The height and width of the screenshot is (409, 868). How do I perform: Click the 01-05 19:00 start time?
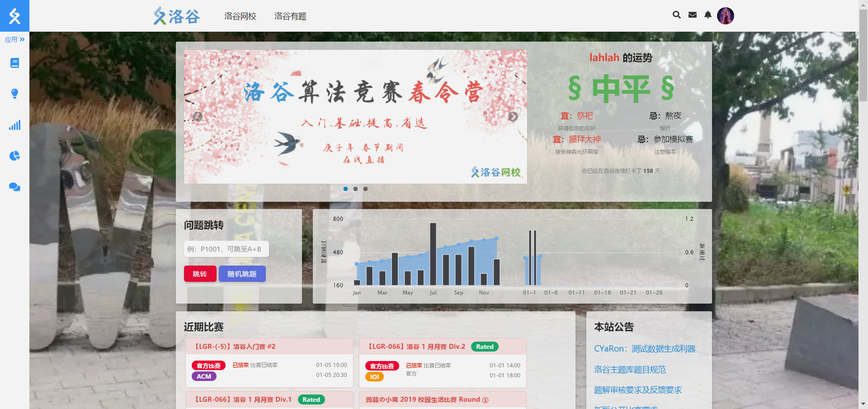(x=331, y=365)
